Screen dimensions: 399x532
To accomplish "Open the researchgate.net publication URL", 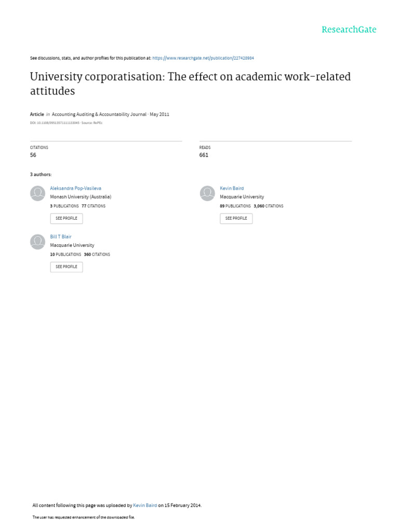I will pyautogui.click(x=203, y=58).
